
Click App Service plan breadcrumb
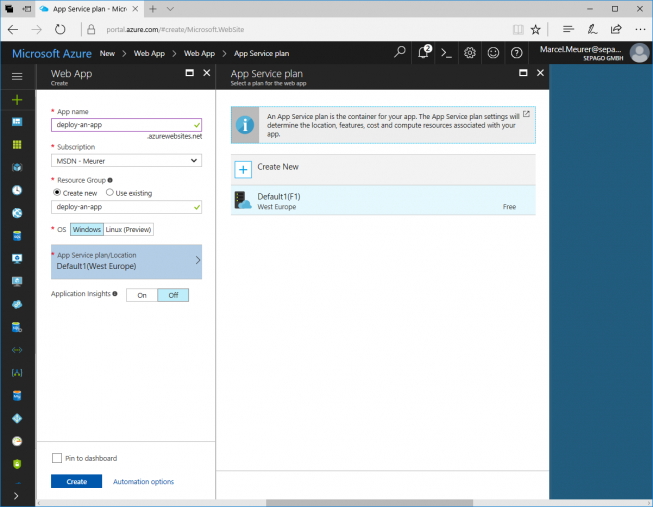point(261,53)
